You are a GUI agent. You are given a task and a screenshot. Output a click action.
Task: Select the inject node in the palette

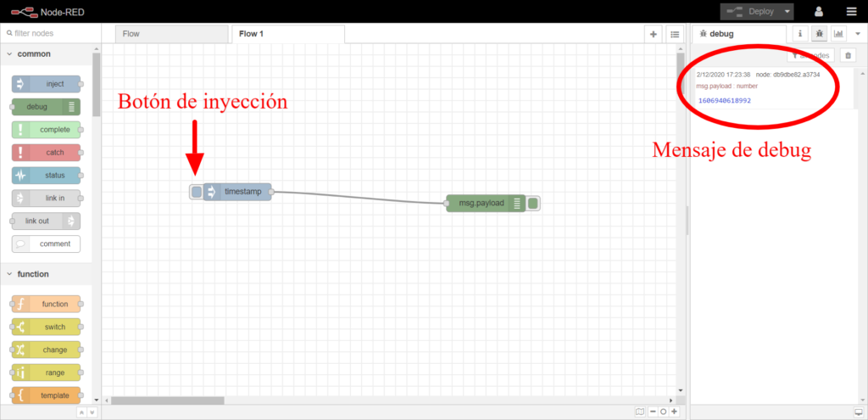46,84
